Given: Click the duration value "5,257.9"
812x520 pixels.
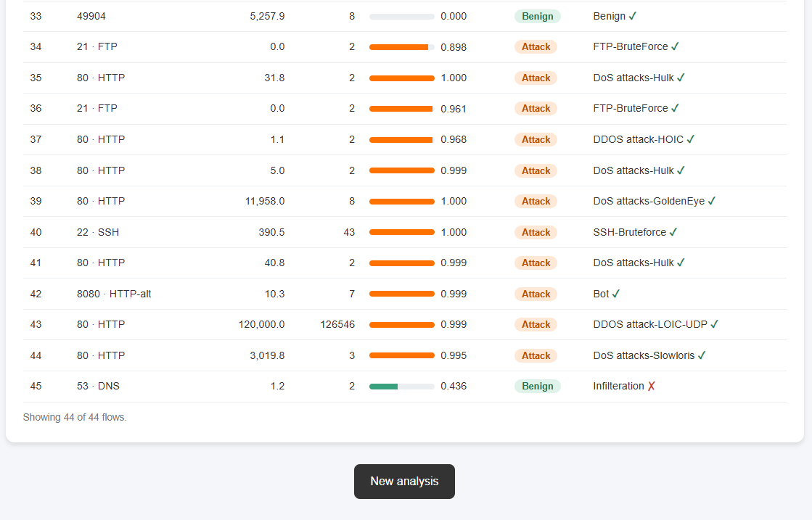Looking at the screenshot, I should pos(267,16).
